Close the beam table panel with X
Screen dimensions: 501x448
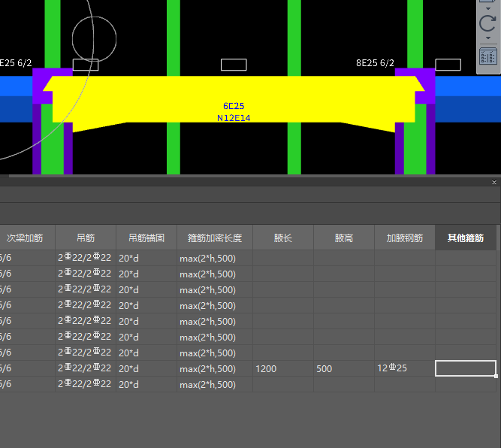[x=494, y=182]
